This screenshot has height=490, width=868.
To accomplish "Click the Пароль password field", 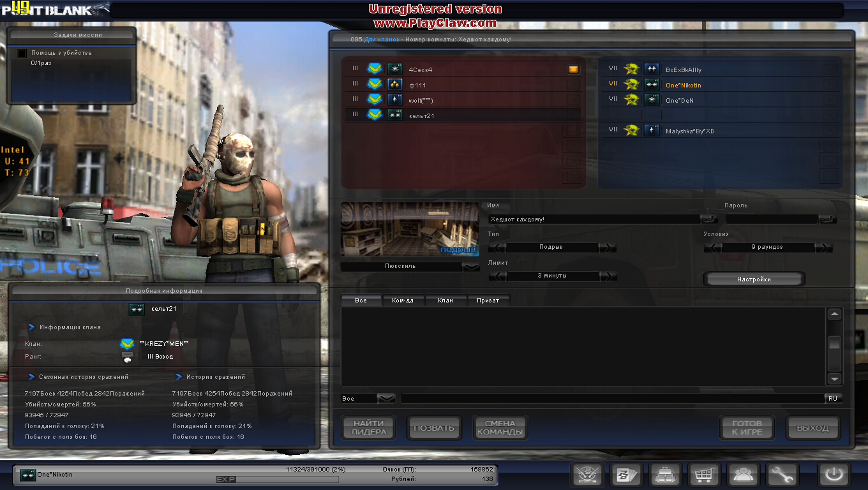I will (x=772, y=219).
